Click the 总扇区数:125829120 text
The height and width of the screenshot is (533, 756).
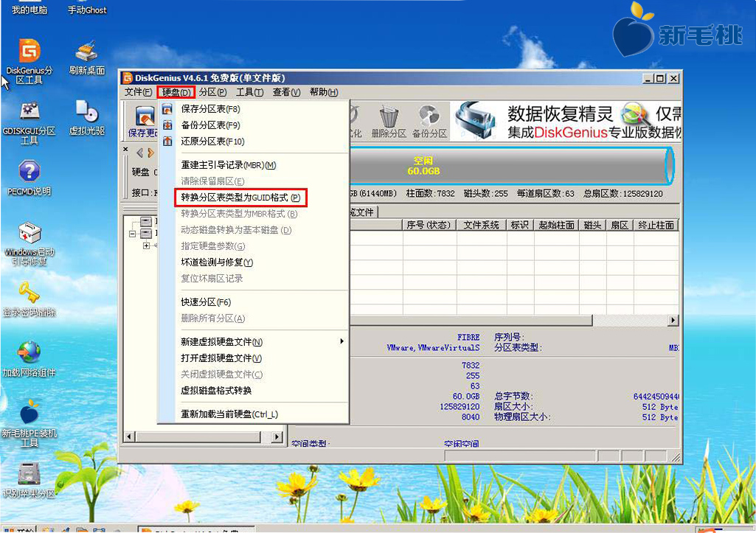pos(623,194)
